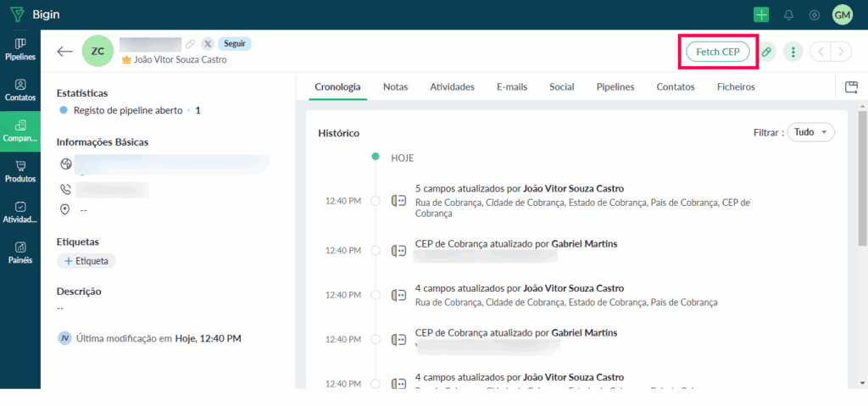Open Painéis in the left sidebar
Screen dimensions: 868x406
(x=20, y=253)
